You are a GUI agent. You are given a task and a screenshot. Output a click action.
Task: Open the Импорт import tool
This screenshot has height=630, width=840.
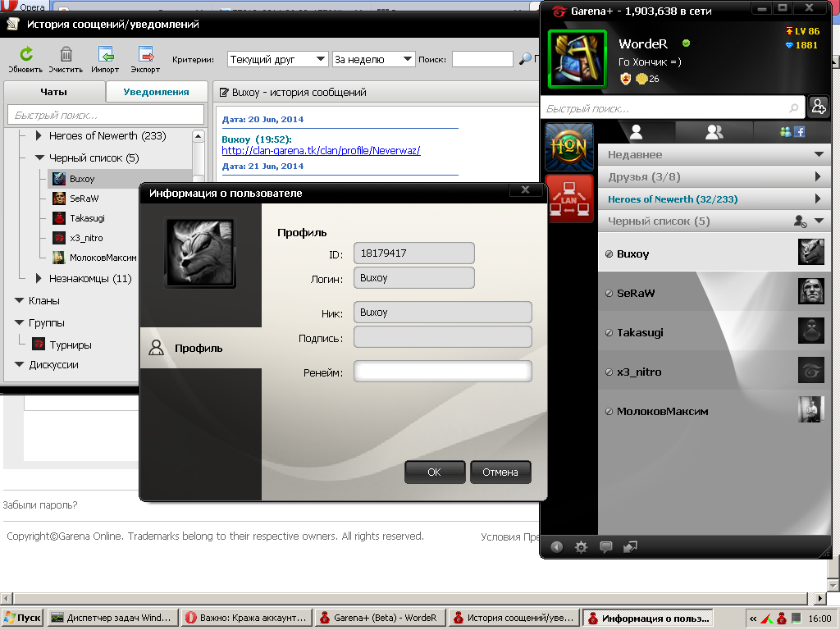(106, 54)
